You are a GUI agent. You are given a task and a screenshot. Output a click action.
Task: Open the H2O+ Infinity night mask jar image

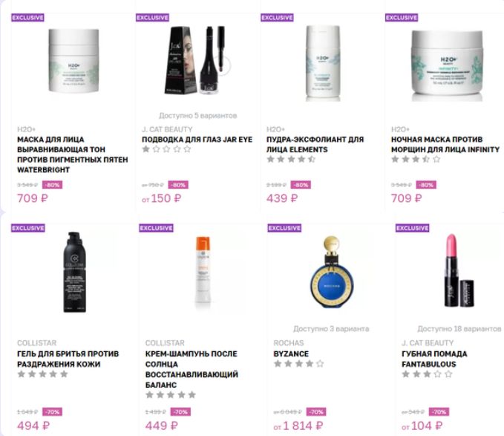coord(447,65)
